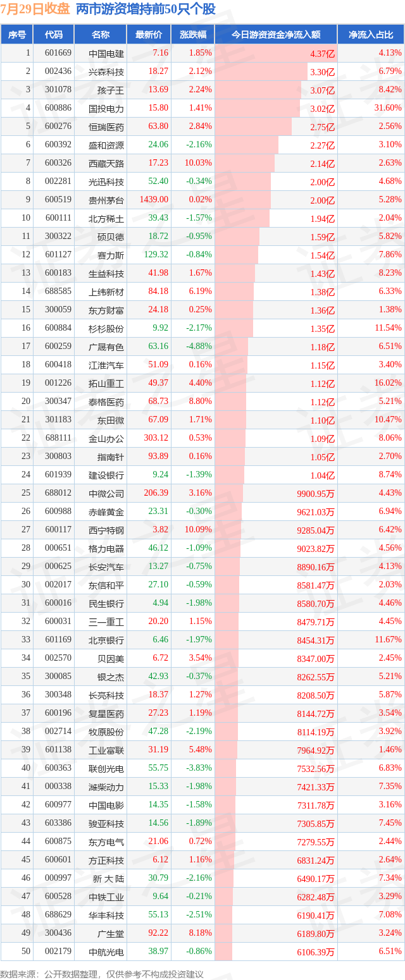Select stock name 东方财富
The image size is (405, 980).
106,310
